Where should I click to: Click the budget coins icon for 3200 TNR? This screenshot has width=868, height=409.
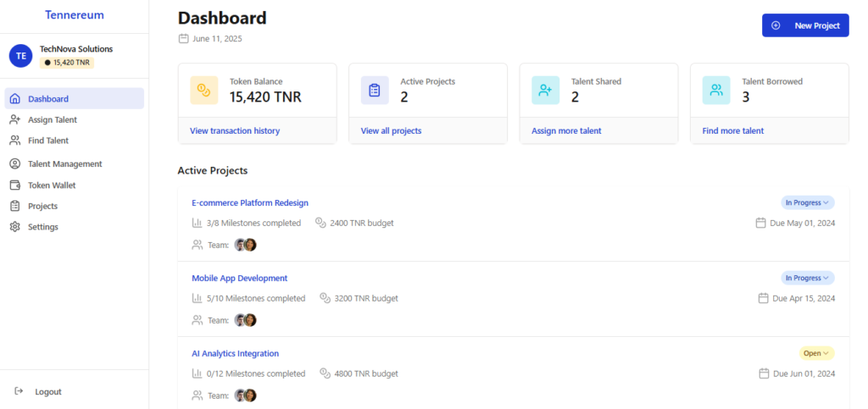point(325,298)
